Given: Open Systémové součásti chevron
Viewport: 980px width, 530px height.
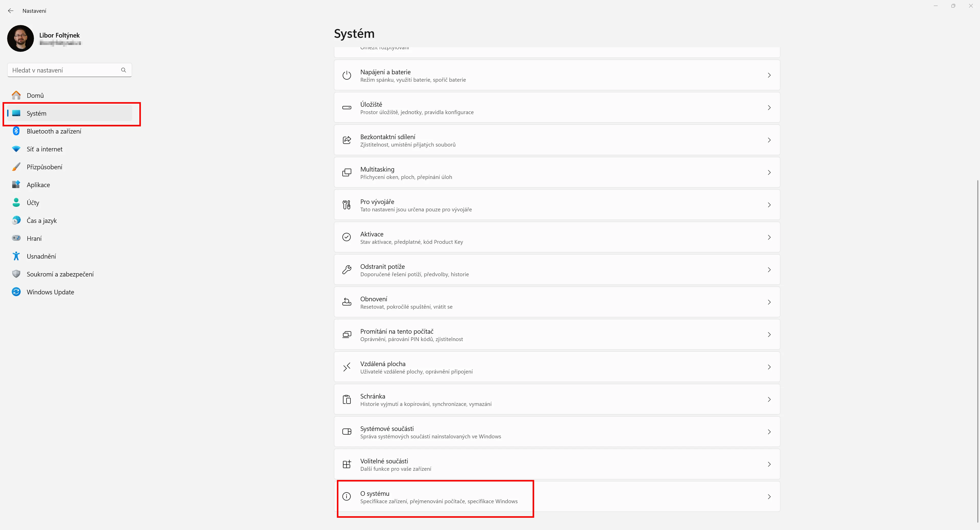Looking at the screenshot, I should [x=769, y=432].
